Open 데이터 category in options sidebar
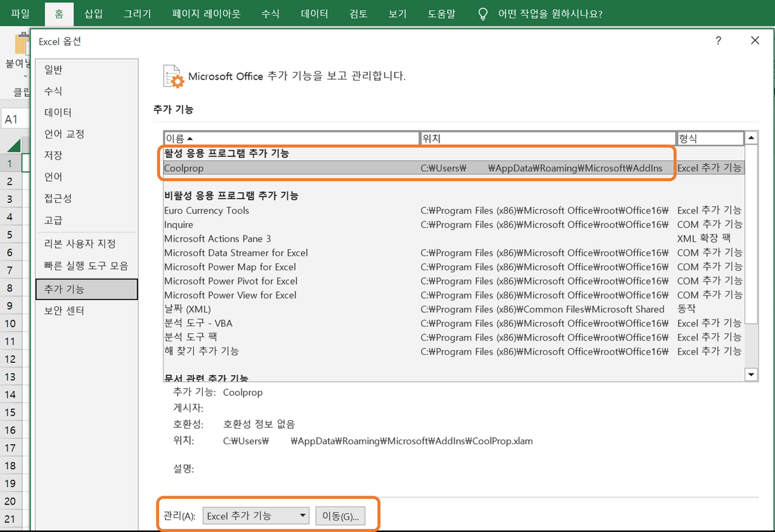 pyautogui.click(x=87, y=112)
